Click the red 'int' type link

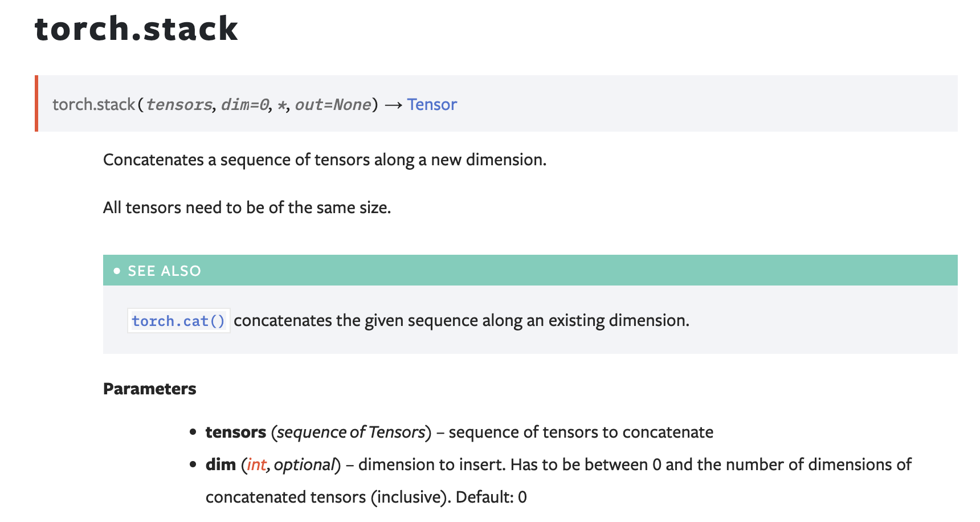(256, 465)
